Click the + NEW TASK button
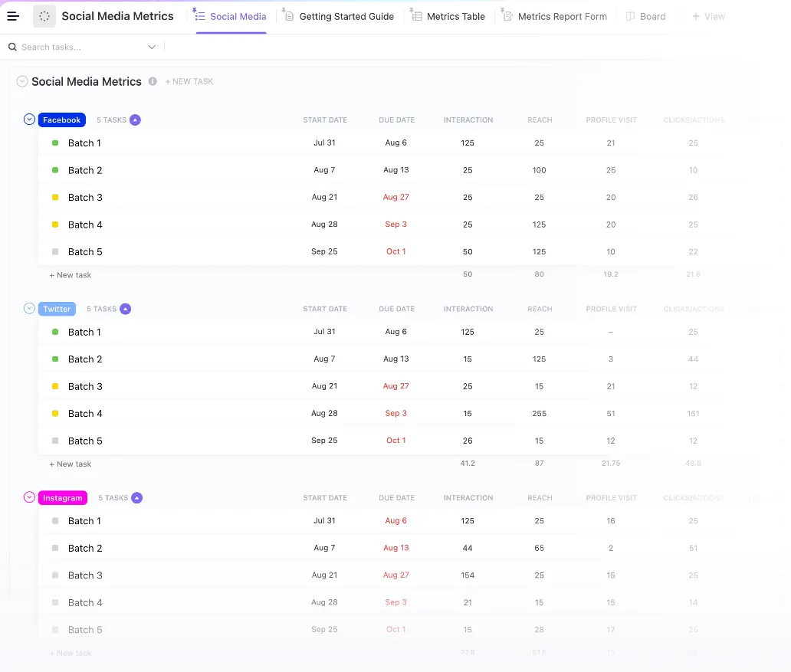This screenshot has width=791, height=672. [189, 81]
